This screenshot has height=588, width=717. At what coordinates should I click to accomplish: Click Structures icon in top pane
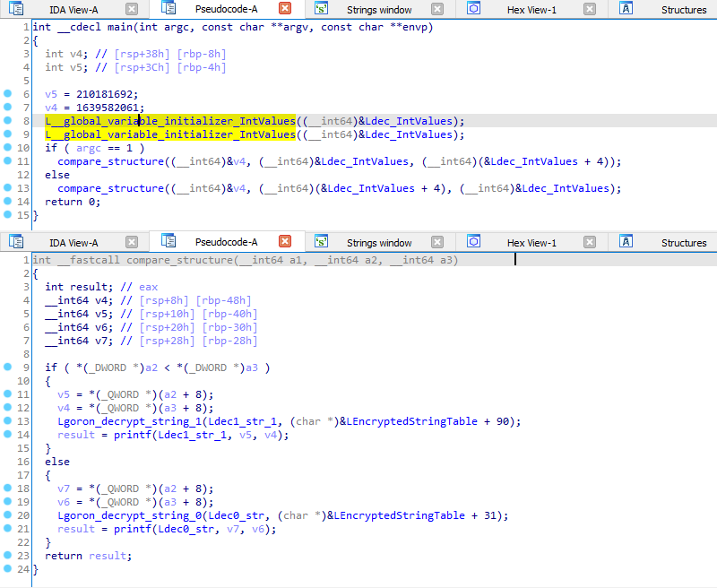point(626,8)
